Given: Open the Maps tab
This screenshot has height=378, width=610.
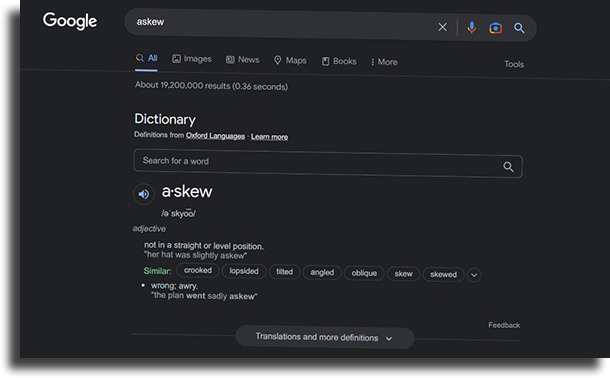Looking at the screenshot, I should pos(290,60).
